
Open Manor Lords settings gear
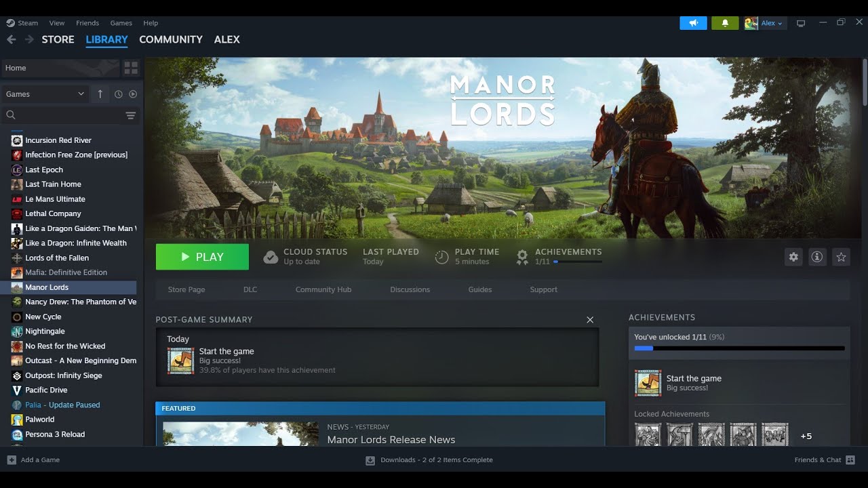click(793, 257)
